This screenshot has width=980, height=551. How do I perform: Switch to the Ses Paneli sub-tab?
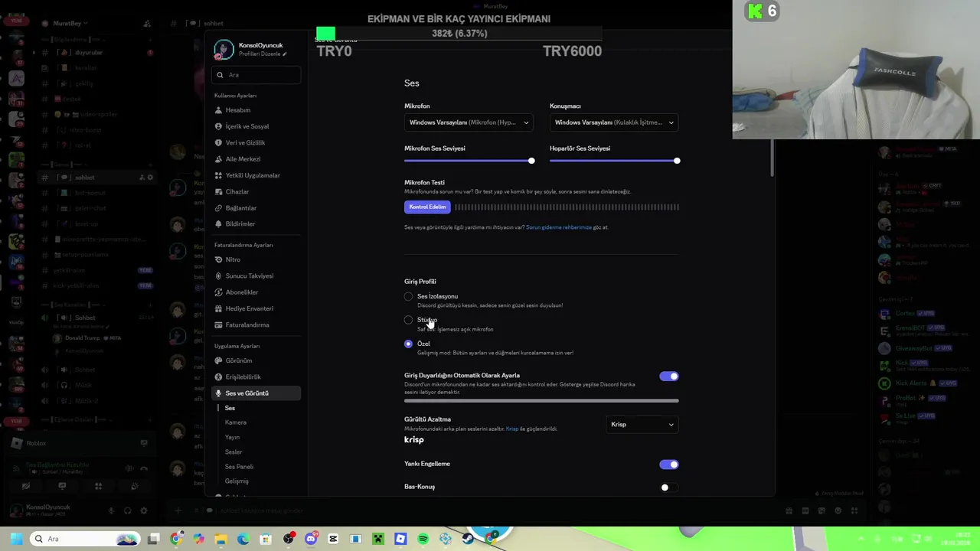[239, 467]
